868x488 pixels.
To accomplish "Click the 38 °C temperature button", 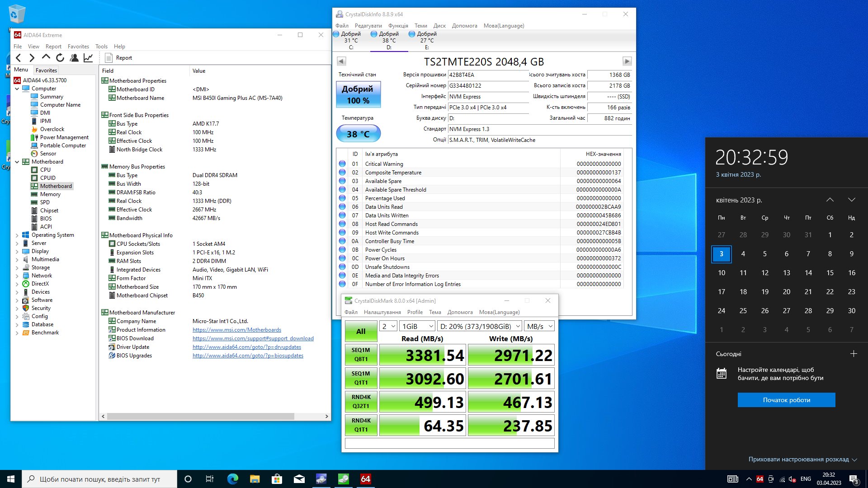I will point(359,134).
